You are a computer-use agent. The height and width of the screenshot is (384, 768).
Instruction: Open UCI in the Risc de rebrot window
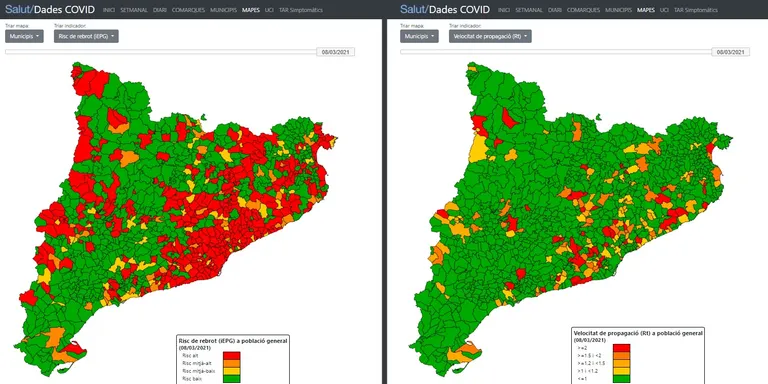[x=269, y=10]
